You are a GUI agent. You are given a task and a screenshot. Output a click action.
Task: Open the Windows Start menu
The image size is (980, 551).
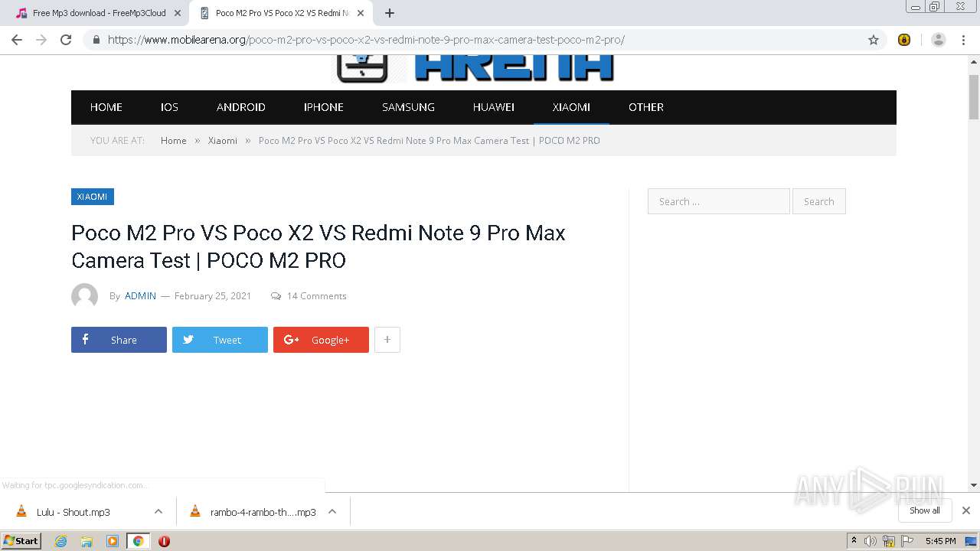pyautogui.click(x=21, y=540)
